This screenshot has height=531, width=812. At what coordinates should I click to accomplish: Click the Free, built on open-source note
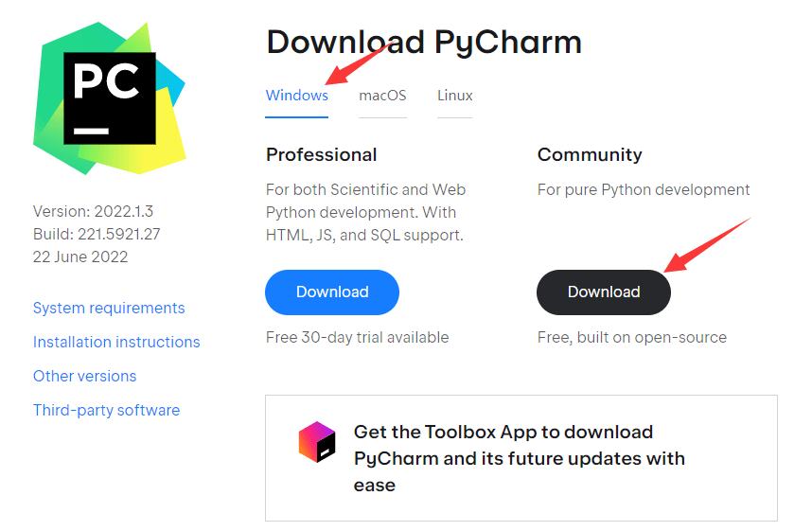[x=632, y=337]
